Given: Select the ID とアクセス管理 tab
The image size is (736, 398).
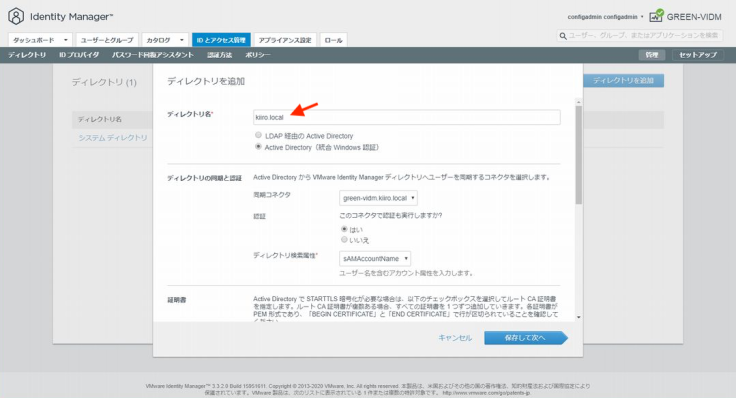Looking at the screenshot, I should (x=221, y=40).
